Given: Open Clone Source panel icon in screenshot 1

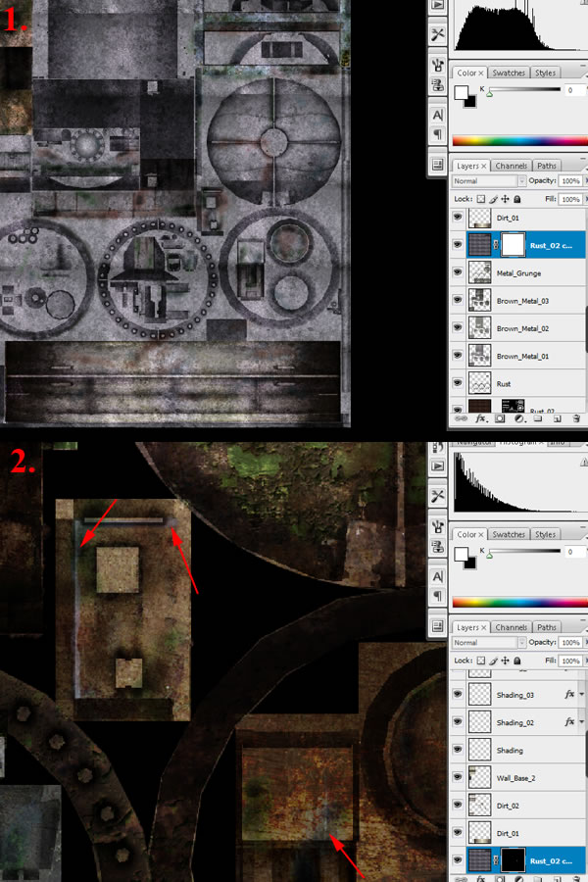Looking at the screenshot, I should (437, 85).
